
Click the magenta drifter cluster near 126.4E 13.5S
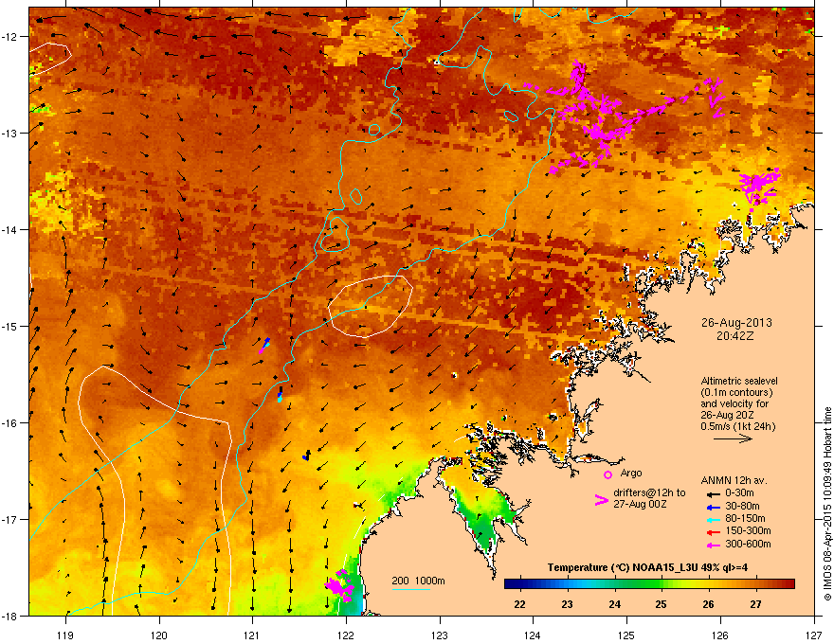click(x=759, y=186)
